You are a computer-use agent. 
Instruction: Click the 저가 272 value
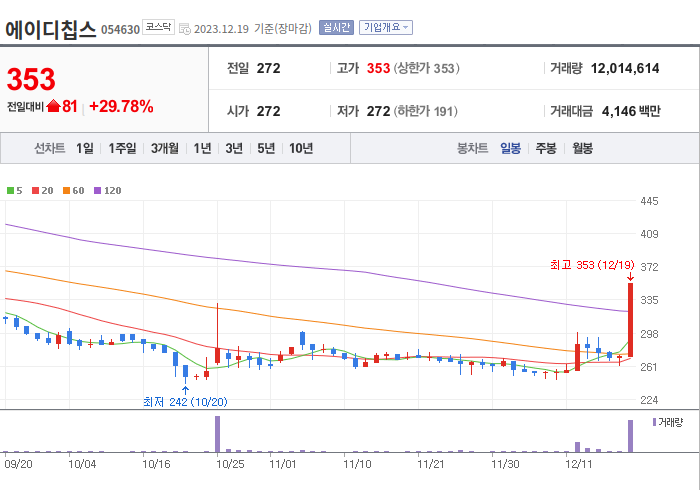pos(379,111)
